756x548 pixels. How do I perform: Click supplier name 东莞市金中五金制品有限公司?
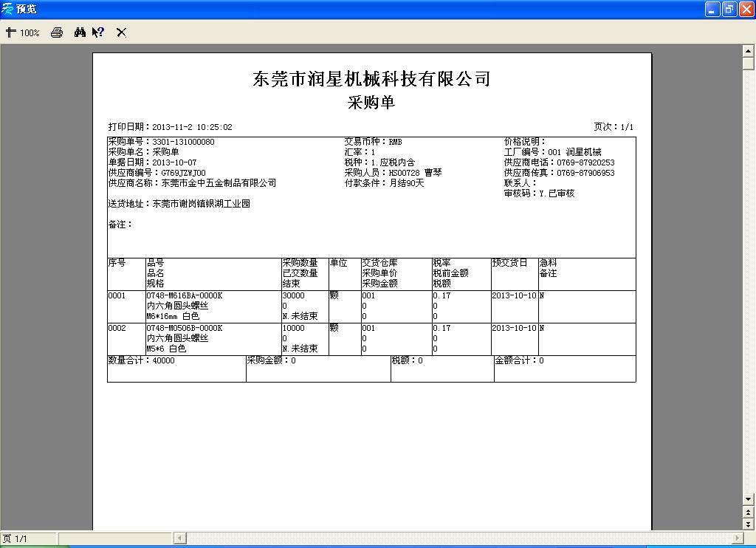click(219, 183)
